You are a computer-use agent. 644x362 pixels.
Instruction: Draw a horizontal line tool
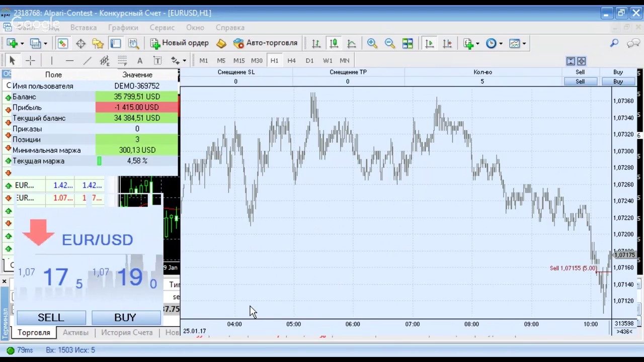click(x=69, y=60)
